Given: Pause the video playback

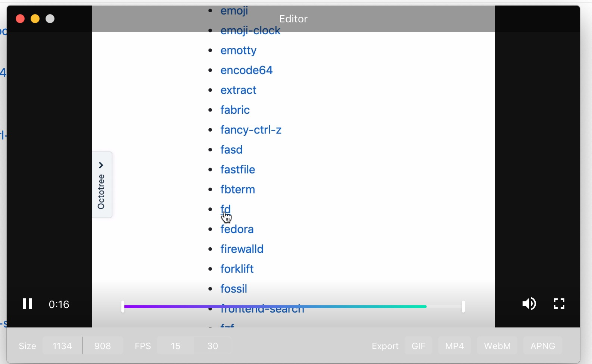Looking at the screenshot, I should coord(28,304).
